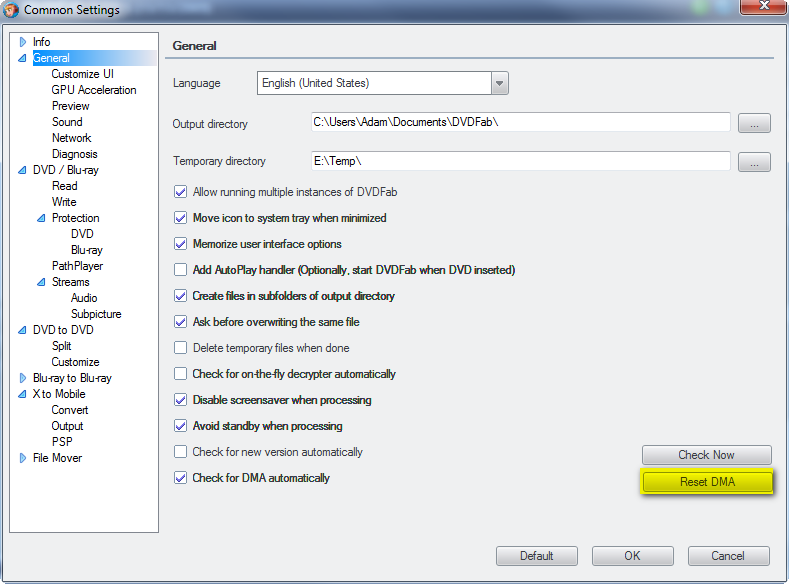Select Streams in the tree
Screen dimensions: 789x584
70,282
